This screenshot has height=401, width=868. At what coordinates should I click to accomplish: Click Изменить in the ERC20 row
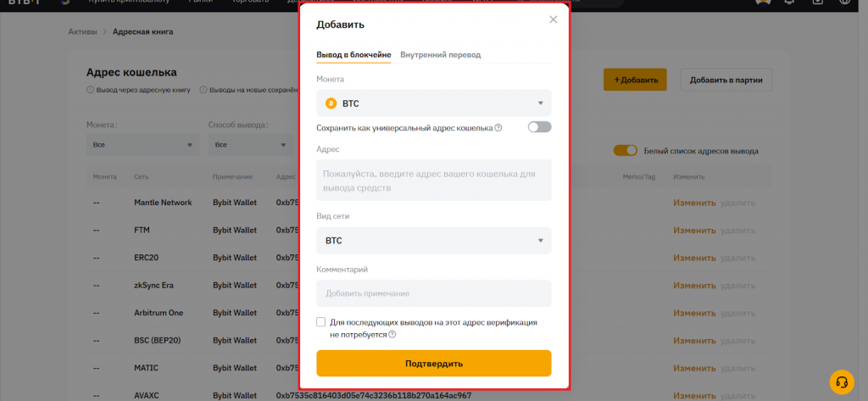click(694, 258)
